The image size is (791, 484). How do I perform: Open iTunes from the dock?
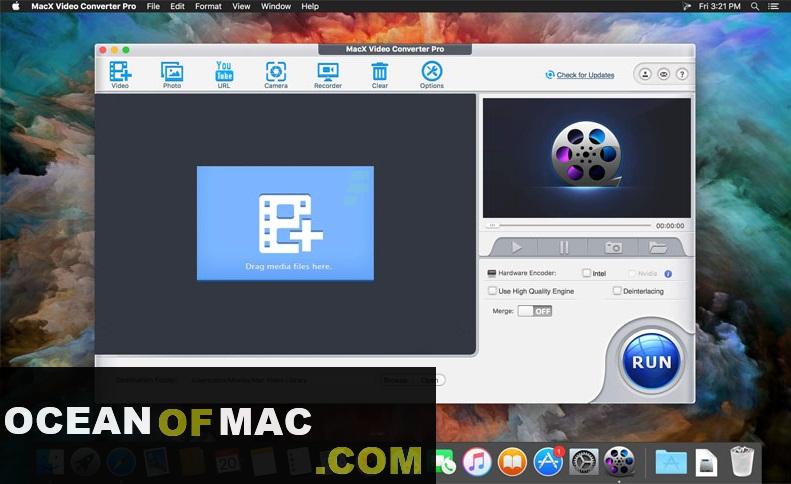click(x=477, y=461)
